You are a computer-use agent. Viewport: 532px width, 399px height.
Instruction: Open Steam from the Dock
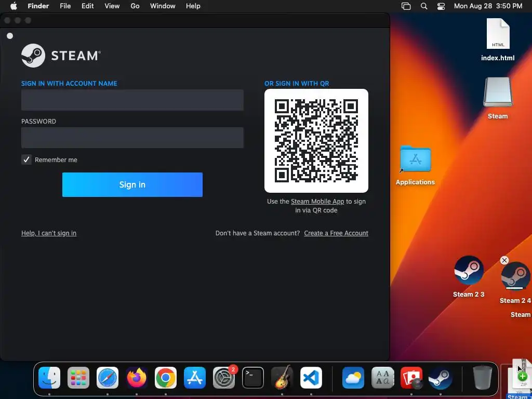441,378
